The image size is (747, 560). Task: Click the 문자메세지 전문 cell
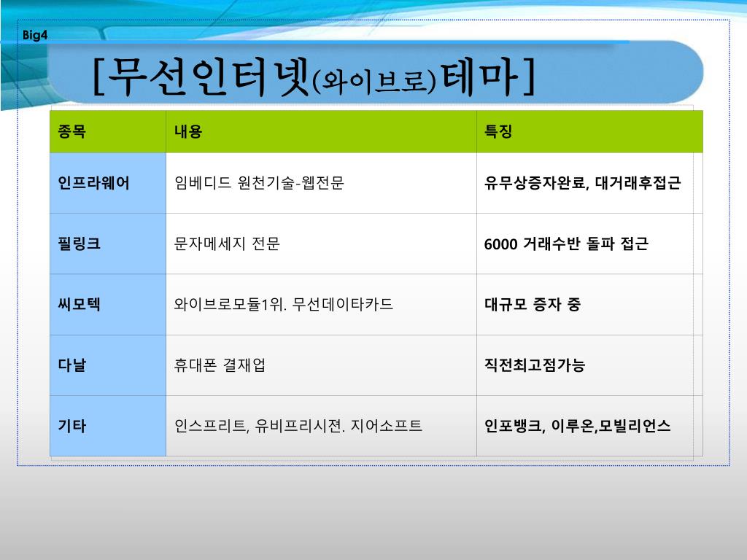(321, 244)
